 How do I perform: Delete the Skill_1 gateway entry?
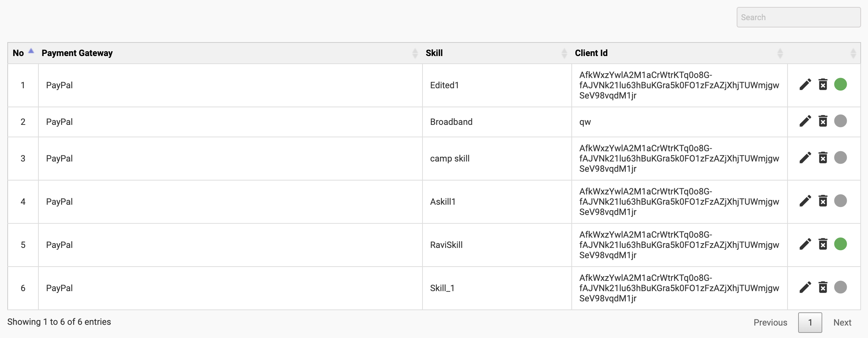823,287
